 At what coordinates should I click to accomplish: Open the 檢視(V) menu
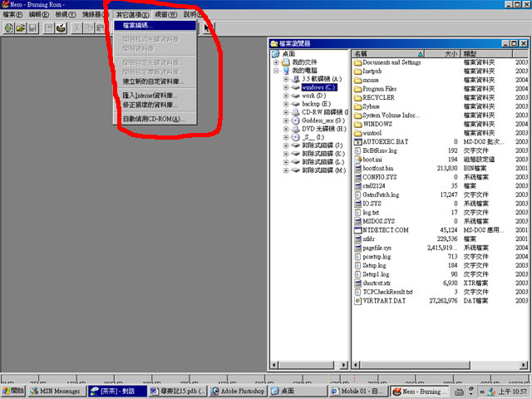click(66, 15)
